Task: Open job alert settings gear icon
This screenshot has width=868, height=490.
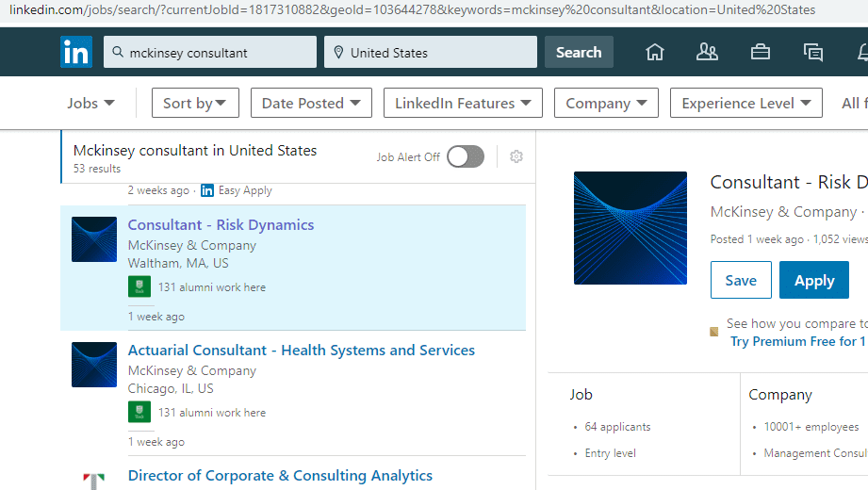Action: click(516, 156)
